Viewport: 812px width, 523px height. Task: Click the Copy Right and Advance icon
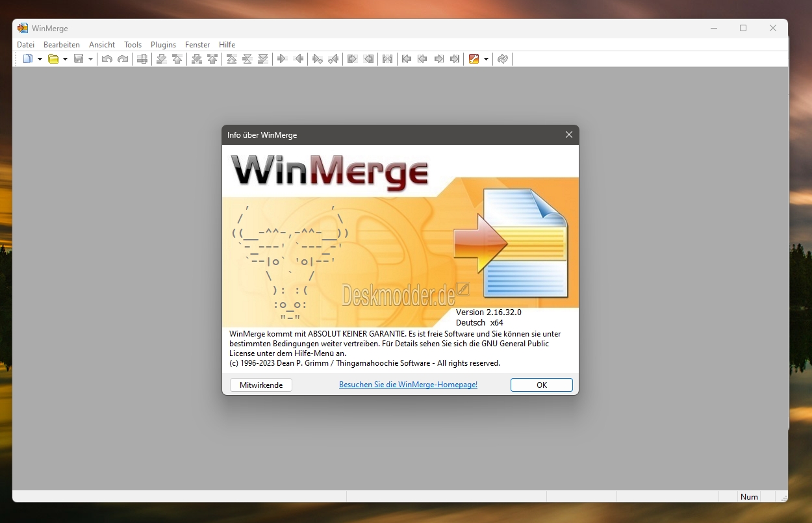pos(318,59)
